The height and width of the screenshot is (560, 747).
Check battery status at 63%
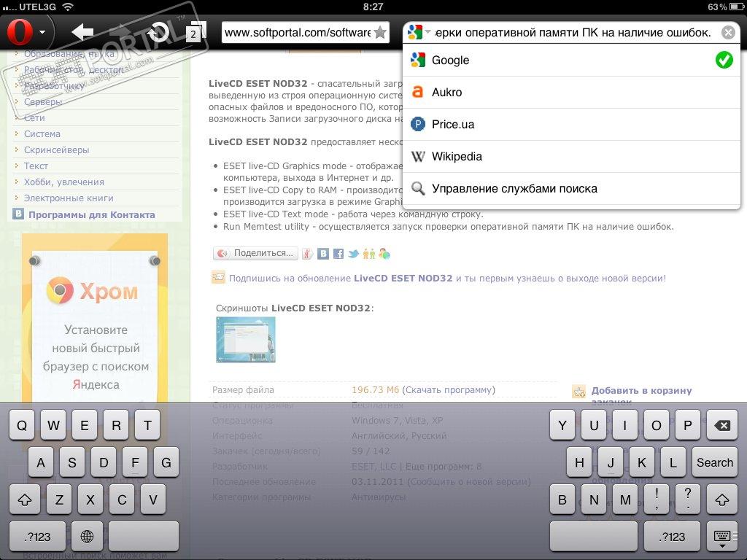[724, 7]
